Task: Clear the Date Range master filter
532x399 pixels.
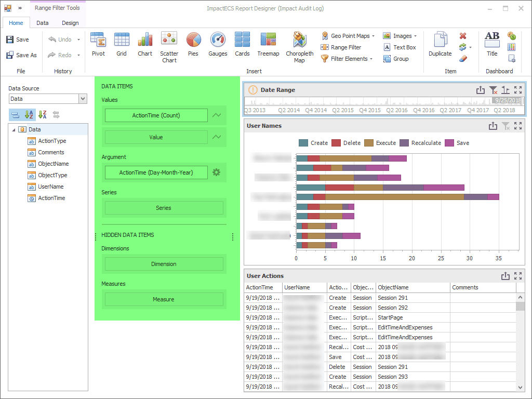Action: 494,90
